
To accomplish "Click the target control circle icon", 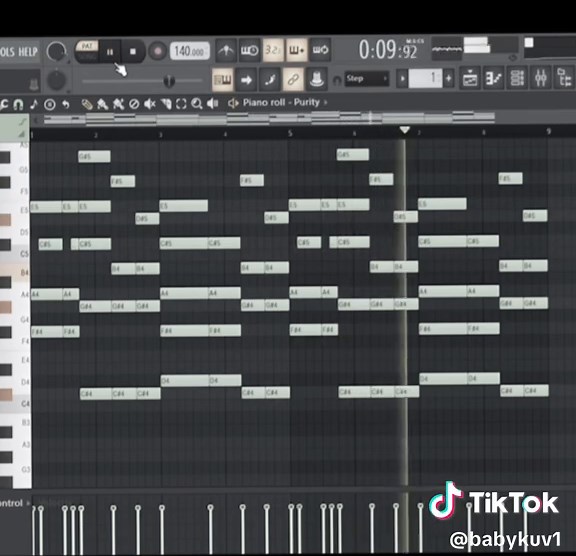I will tap(50, 105).
